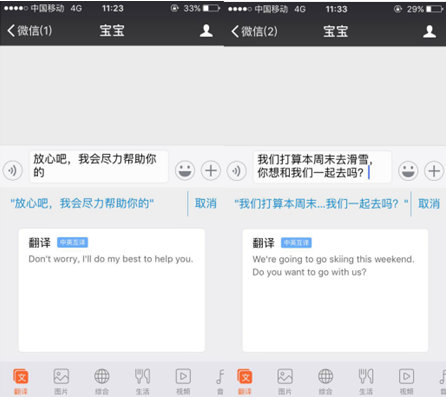The image size is (446, 399).
Task: Tap 宝宝 chat title in 11:33 screen
Action: coord(336,31)
